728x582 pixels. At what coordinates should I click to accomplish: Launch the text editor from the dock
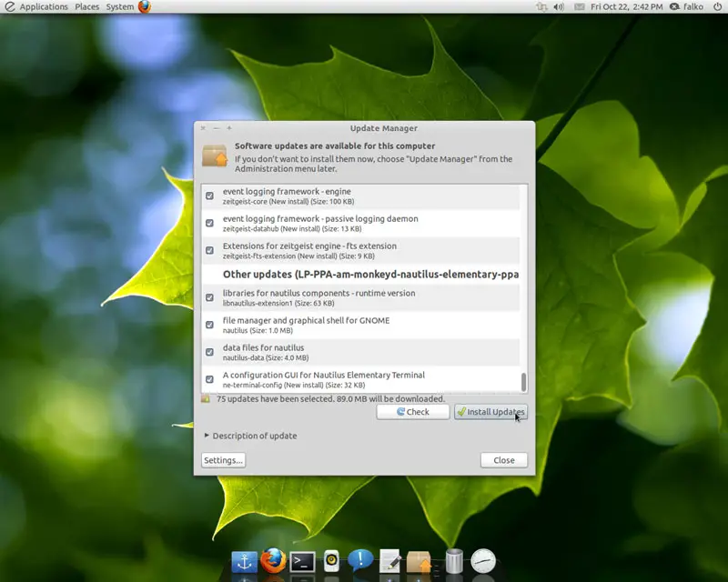tap(389, 561)
